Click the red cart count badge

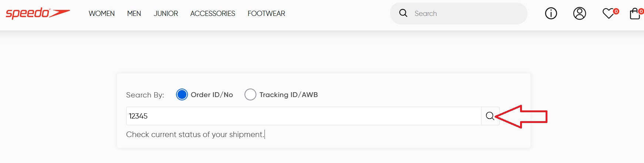tap(641, 11)
